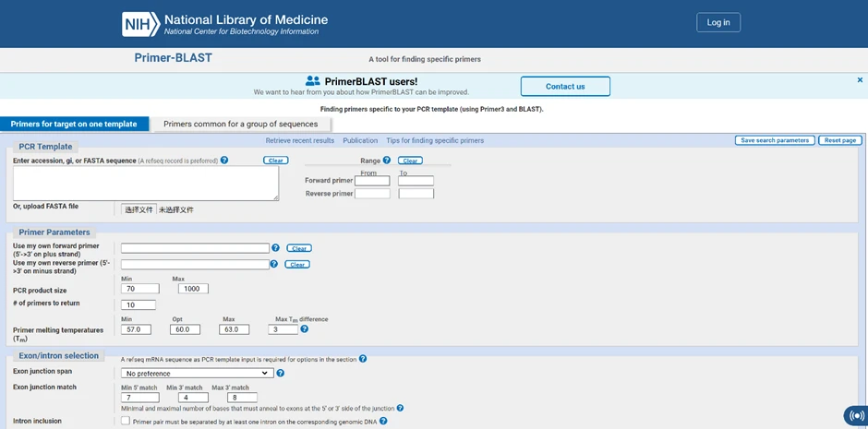Viewport: 868px width, 429px height.
Task: Open help icon next to reverse primer field
Action: tap(273, 264)
